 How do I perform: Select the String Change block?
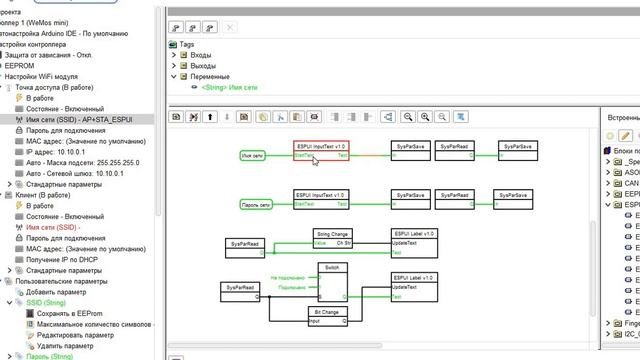333,238
